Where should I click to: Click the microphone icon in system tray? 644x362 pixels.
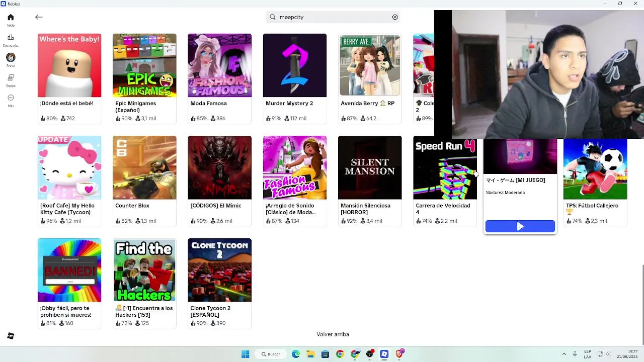coord(575,354)
